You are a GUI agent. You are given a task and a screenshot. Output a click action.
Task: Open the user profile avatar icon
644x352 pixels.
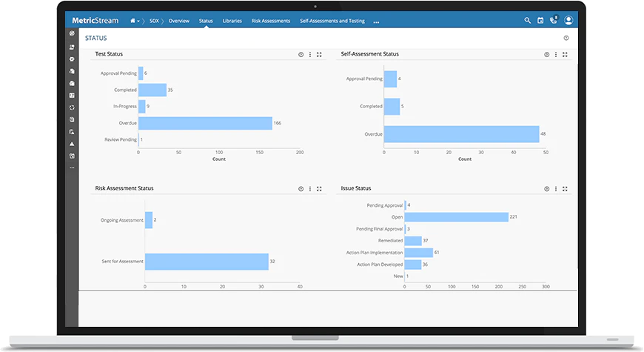coord(568,20)
